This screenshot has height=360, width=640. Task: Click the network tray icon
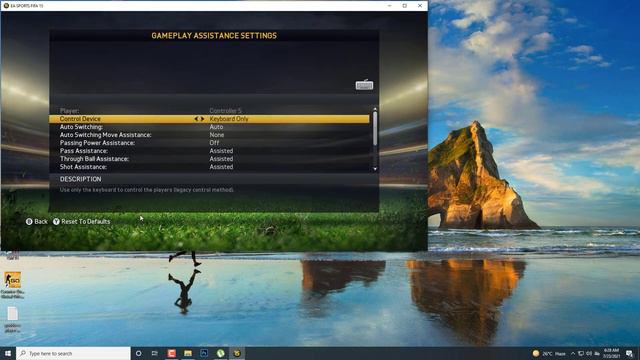coord(581,353)
